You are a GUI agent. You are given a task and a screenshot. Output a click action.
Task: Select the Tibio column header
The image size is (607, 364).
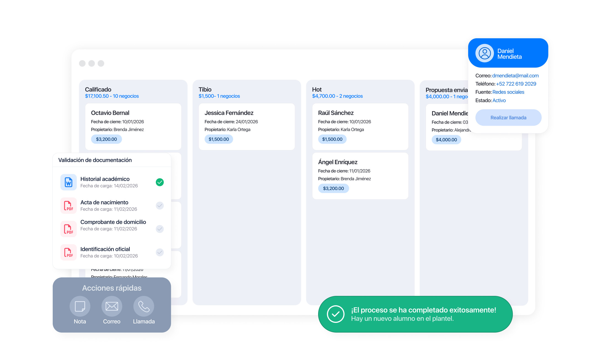205,90
